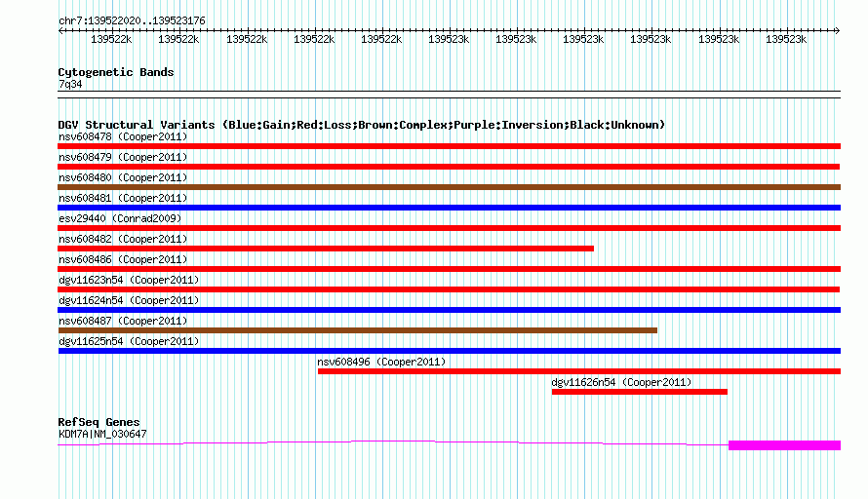868x499 pixels.
Task: Click the right arrow end of ruler
Action: (x=838, y=31)
